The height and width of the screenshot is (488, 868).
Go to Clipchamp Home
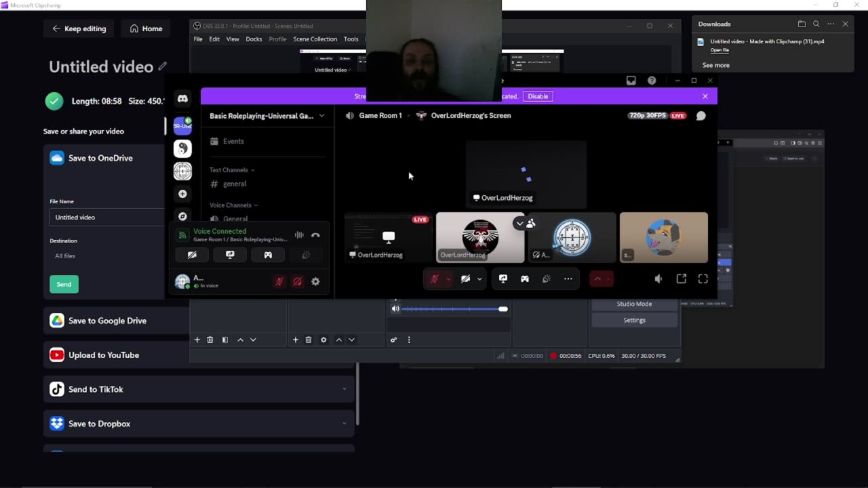click(x=146, y=28)
